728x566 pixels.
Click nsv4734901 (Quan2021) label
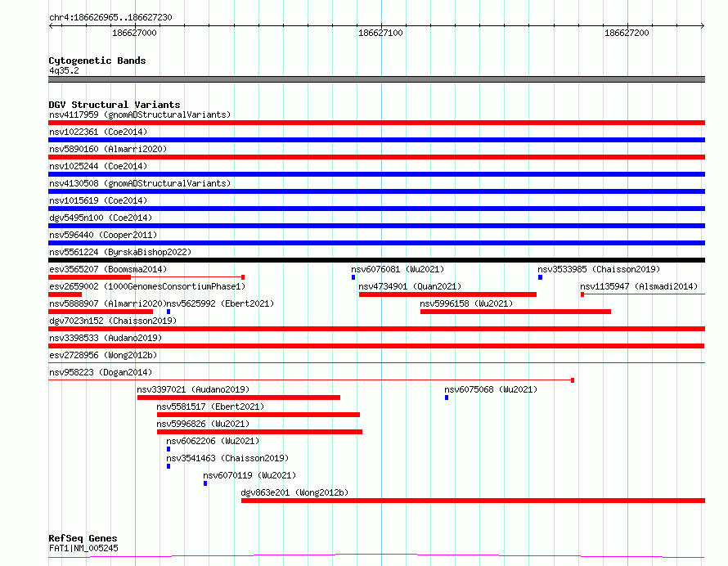click(410, 286)
